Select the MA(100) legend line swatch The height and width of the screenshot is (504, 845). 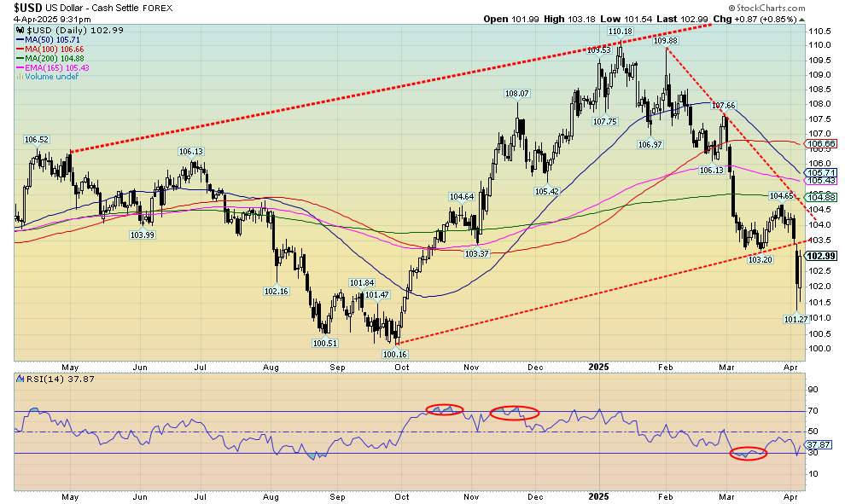coord(19,49)
